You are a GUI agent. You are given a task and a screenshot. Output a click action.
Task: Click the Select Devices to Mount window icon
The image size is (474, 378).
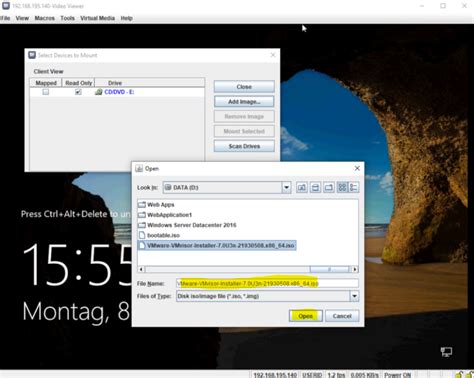pos(32,55)
